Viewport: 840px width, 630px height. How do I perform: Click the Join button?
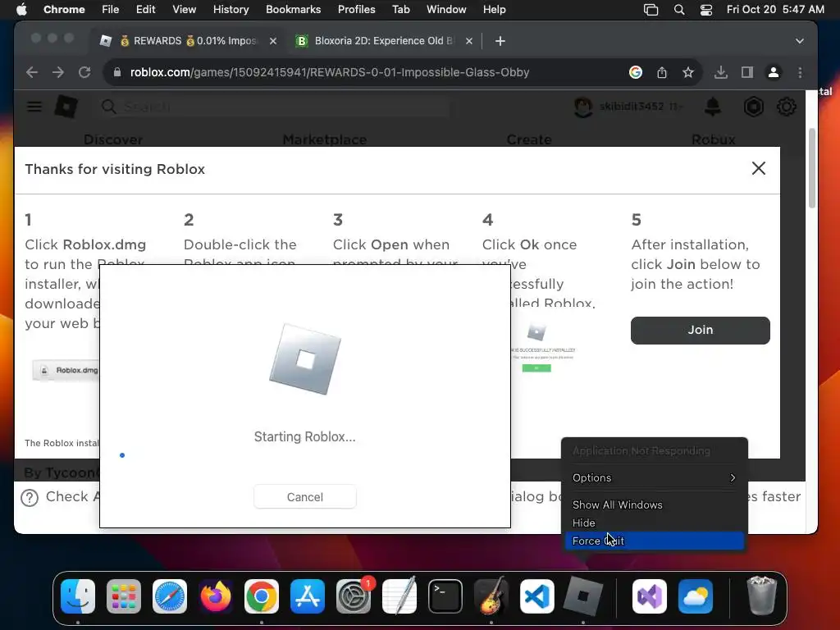[x=701, y=330]
